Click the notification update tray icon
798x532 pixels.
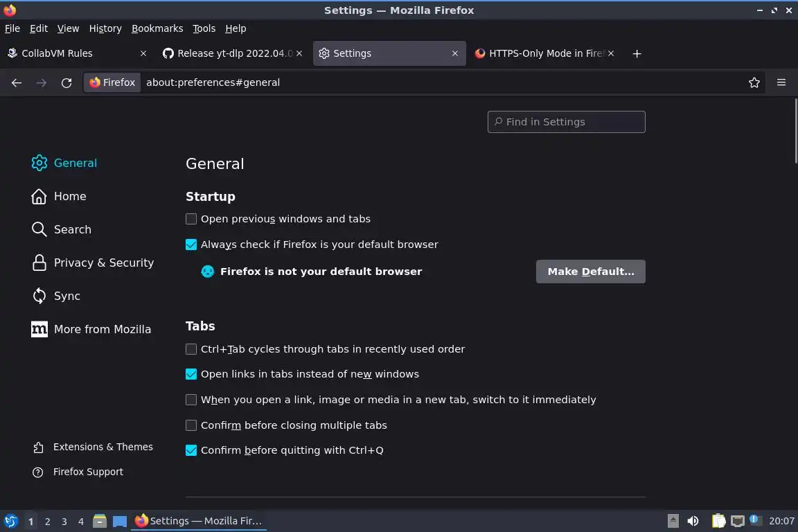[x=756, y=520]
